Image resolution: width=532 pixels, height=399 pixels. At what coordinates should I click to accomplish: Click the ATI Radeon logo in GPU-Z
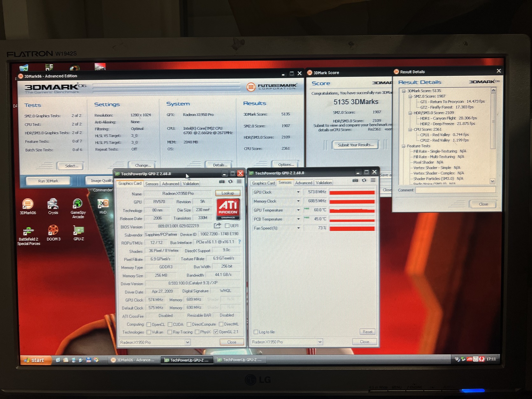(x=228, y=209)
